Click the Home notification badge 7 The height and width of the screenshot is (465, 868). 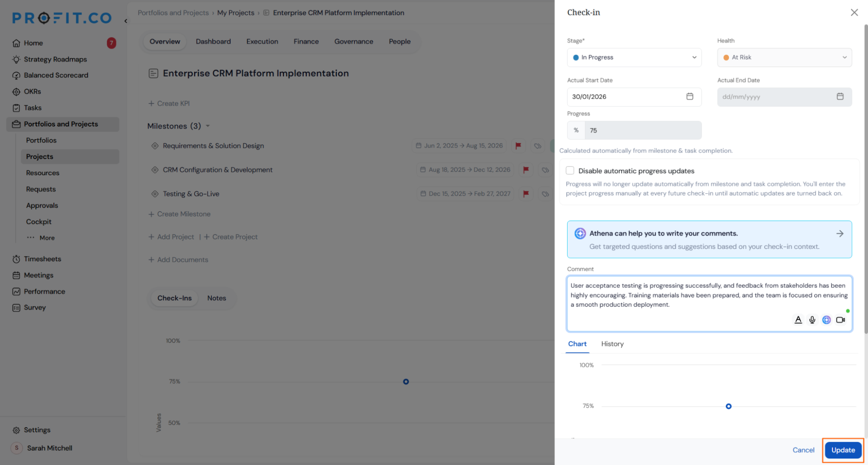[x=112, y=43]
